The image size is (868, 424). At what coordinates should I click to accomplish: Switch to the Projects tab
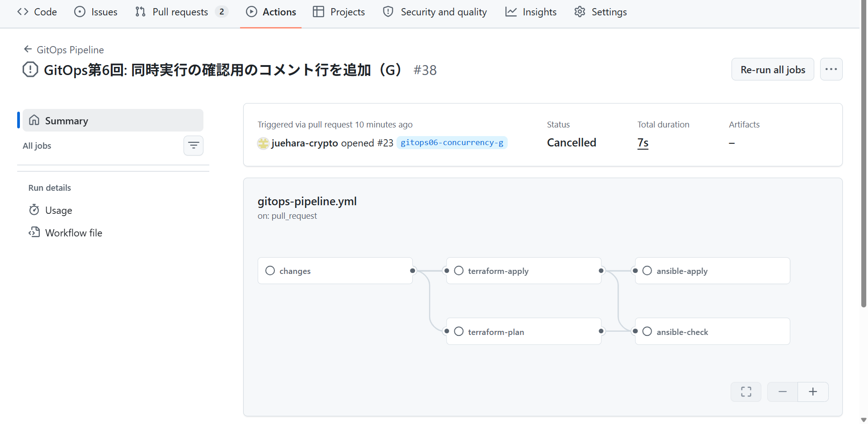pyautogui.click(x=339, y=12)
